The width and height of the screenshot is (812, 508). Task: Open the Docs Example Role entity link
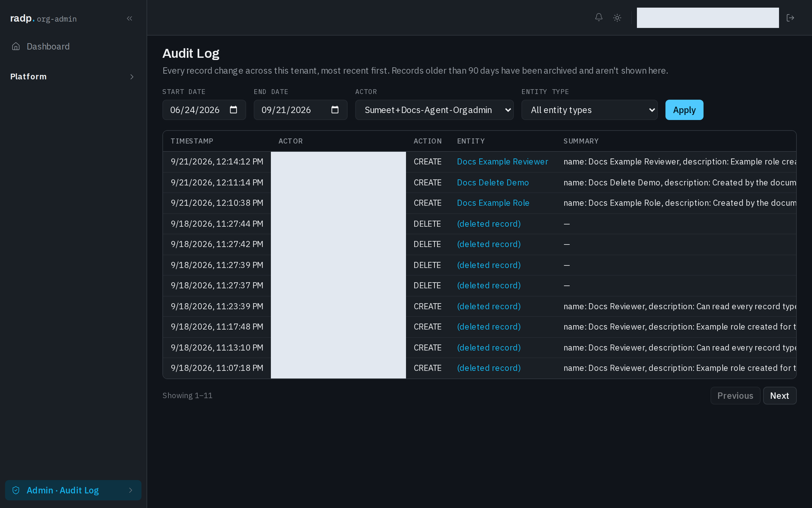tap(493, 203)
